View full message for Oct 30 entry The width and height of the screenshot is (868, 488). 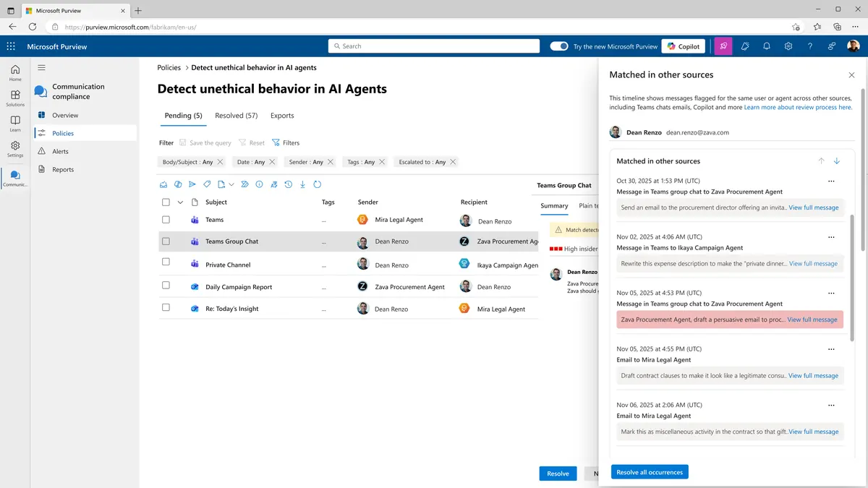coord(814,207)
